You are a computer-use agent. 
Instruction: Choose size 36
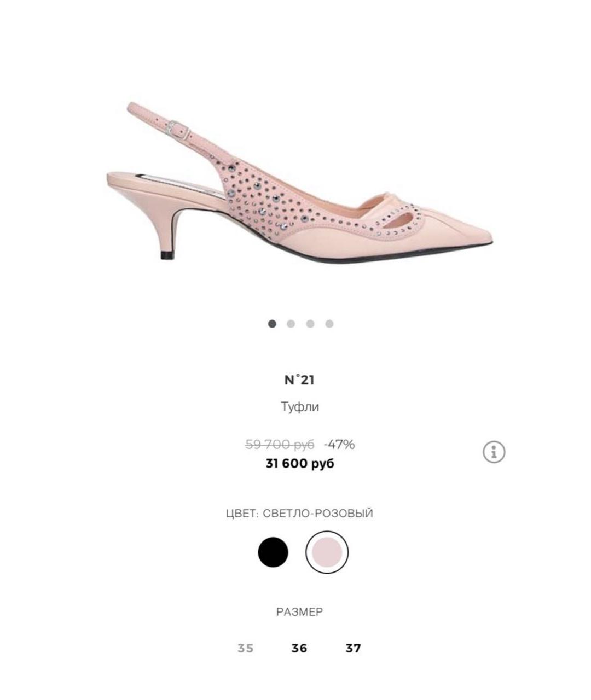point(299,648)
